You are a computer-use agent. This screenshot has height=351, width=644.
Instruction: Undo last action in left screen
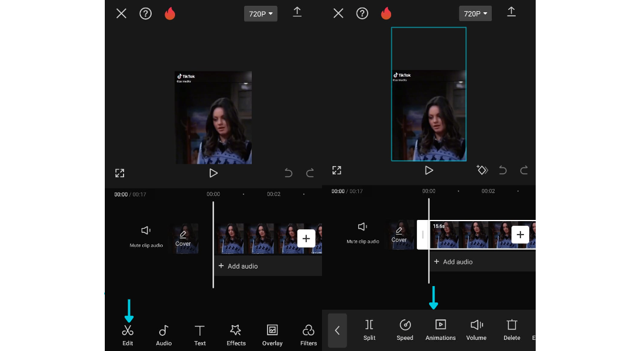(289, 173)
